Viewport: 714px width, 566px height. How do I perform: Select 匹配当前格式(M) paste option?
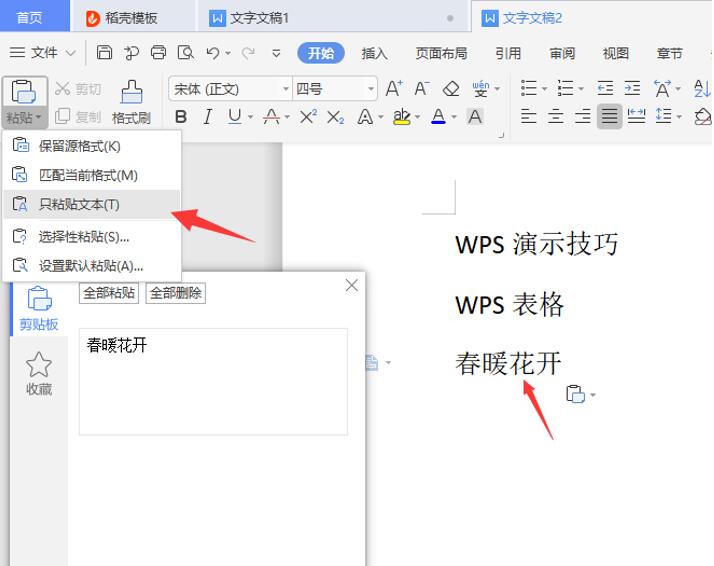[x=92, y=175]
